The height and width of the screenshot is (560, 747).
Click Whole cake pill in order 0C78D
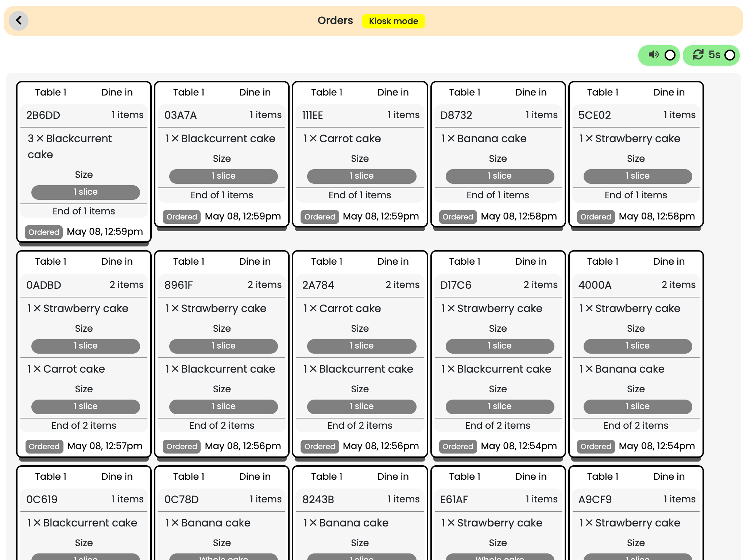coord(223,557)
